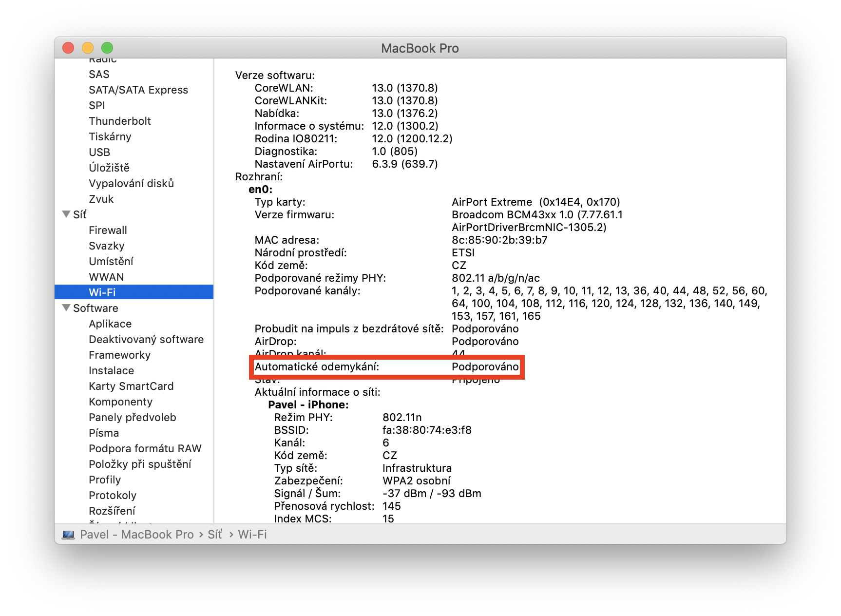The height and width of the screenshot is (616, 841).
Task: Select Instalace in the sidebar
Action: pyautogui.click(x=111, y=370)
